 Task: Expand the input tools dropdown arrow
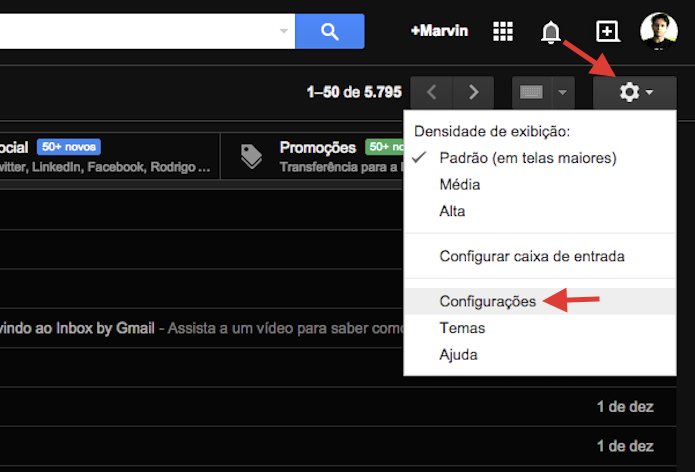tap(563, 92)
